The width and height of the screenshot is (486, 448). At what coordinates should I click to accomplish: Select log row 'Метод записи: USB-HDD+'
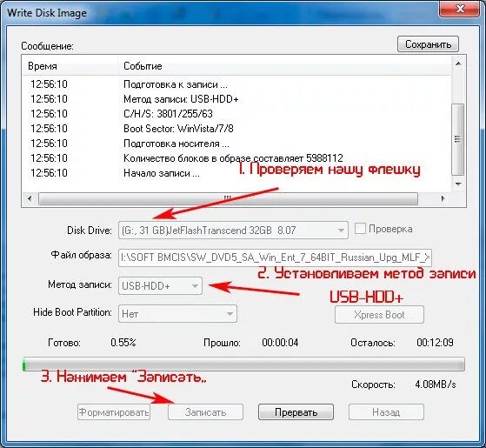[236, 99]
